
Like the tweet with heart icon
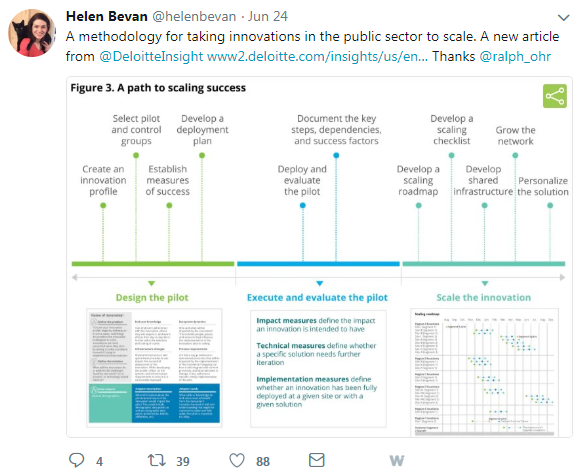(237, 461)
